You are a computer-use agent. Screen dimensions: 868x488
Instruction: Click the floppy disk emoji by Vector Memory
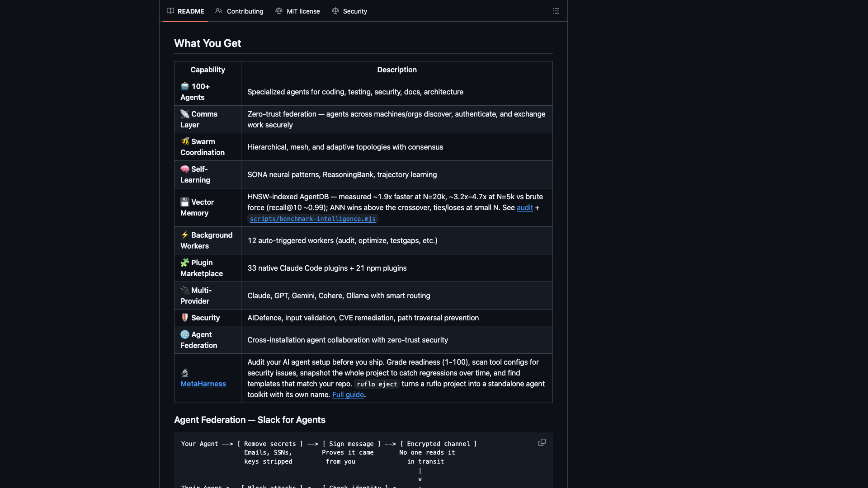185,202
